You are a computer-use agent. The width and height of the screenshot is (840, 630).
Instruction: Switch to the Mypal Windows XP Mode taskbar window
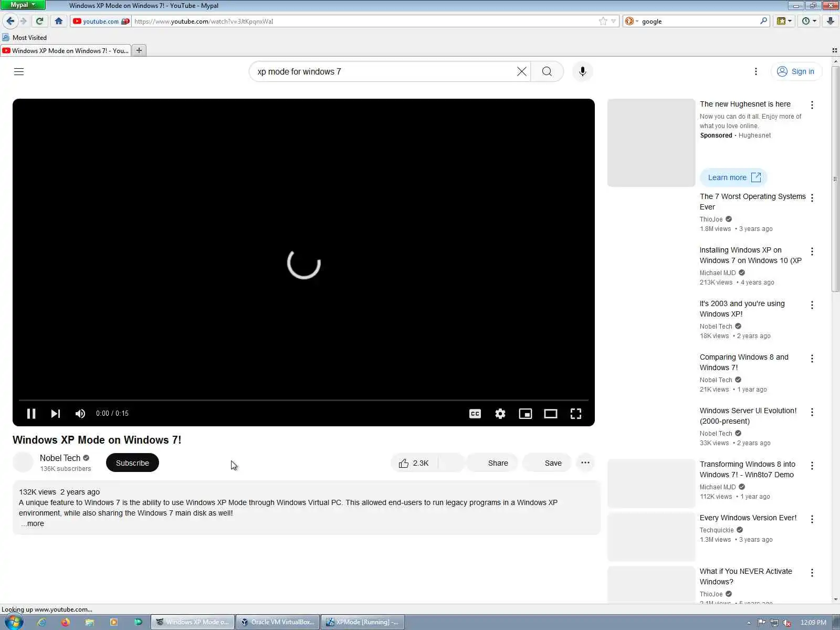click(193, 622)
